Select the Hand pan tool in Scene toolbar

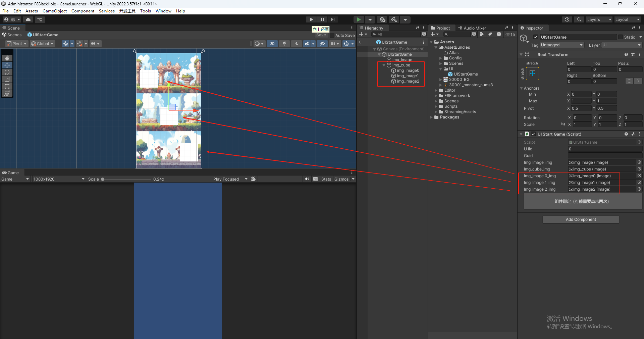pyautogui.click(x=7, y=58)
